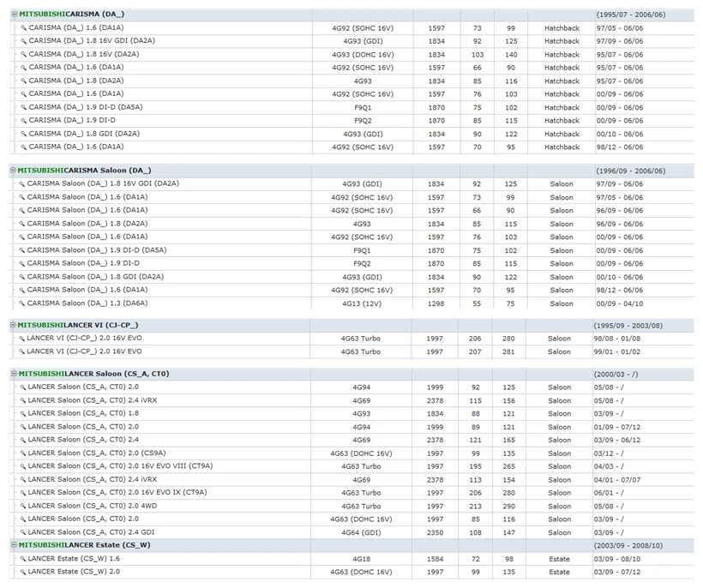Click magnifier icon beside LANCER Saloon EVO VIII (CT9A)
Screen dimensions: 703x588
point(22,466)
